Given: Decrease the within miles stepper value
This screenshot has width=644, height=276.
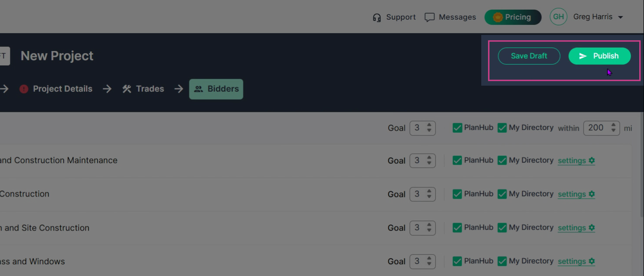Looking at the screenshot, I should click(613, 131).
